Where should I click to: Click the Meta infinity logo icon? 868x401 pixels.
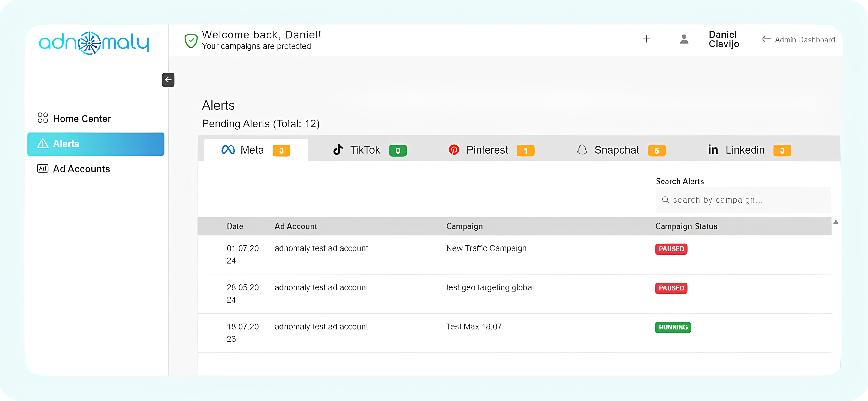(228, 150)
